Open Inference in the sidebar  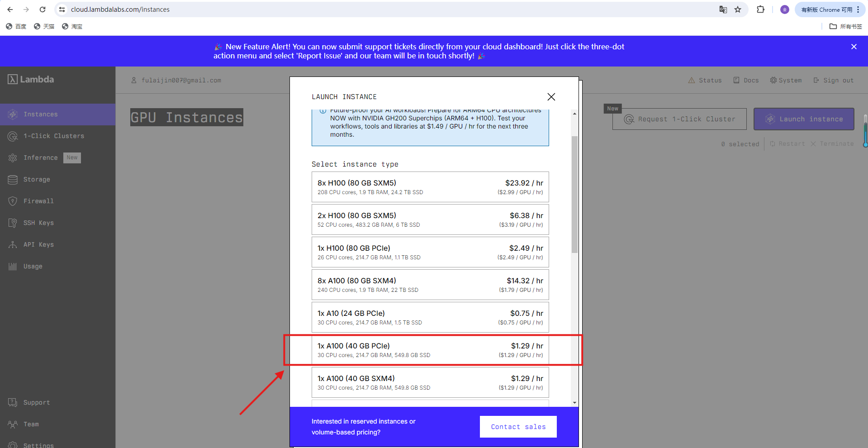58,158
